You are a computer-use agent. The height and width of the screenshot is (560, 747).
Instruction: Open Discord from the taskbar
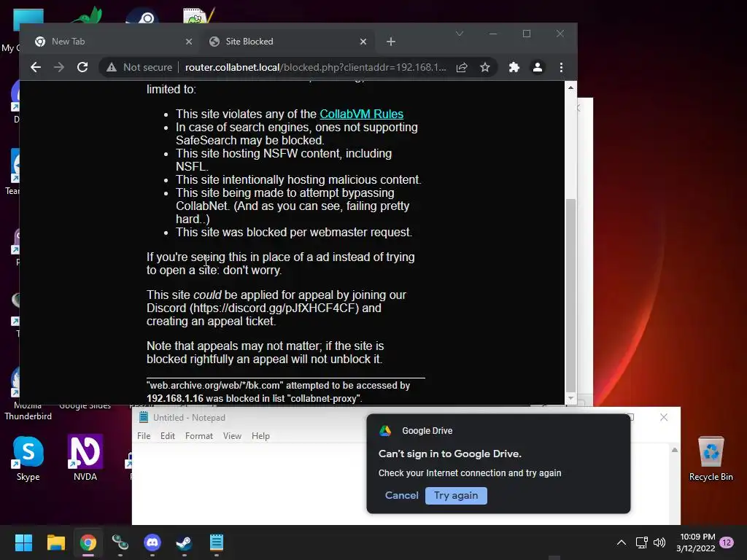[152, 542]
